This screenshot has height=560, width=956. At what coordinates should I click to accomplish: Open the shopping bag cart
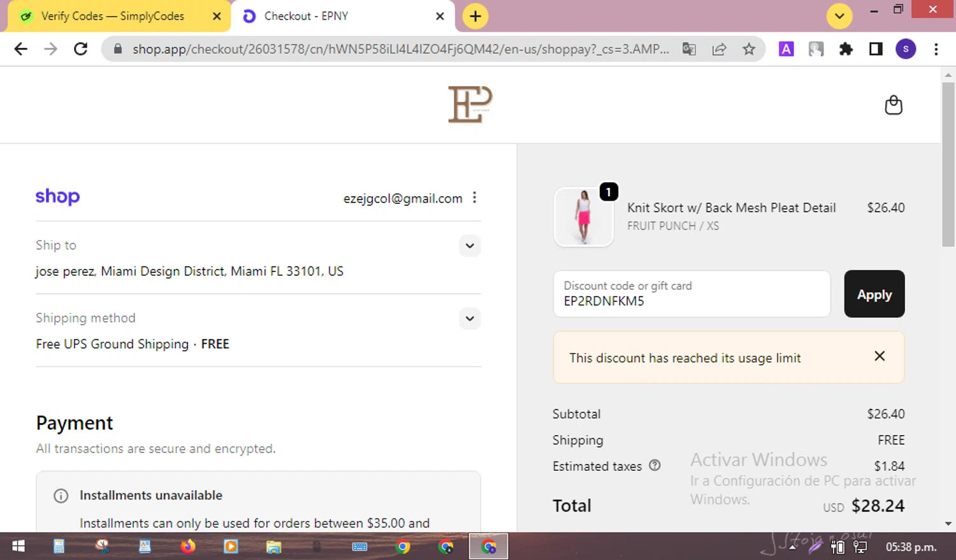tap(894, 105)
